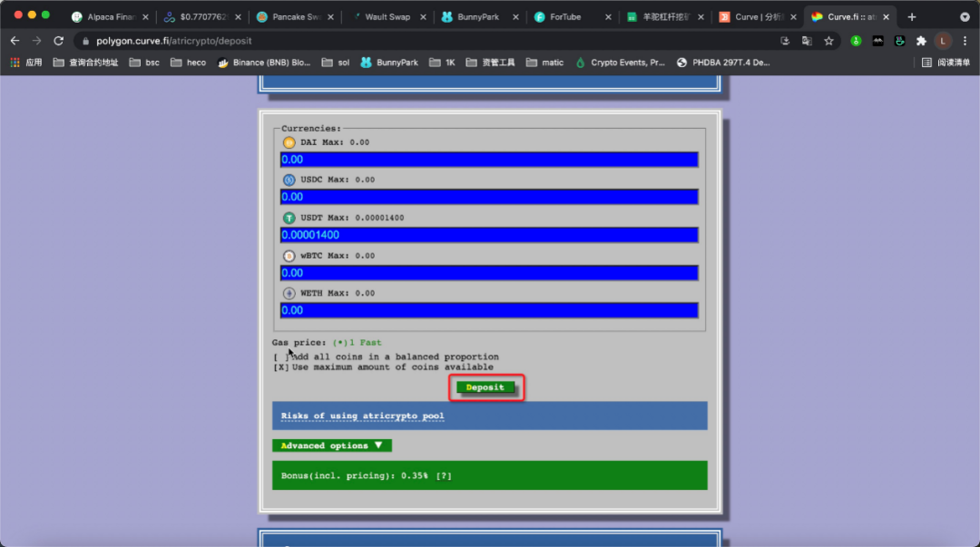
Task: Switch to the Wault Swap tab
Action: 386,16
